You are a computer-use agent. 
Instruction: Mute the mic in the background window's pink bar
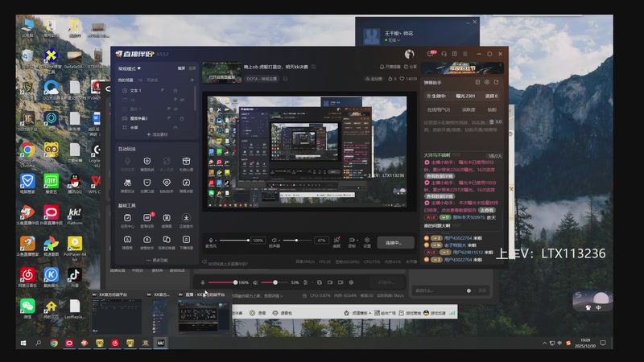[203, 282]
